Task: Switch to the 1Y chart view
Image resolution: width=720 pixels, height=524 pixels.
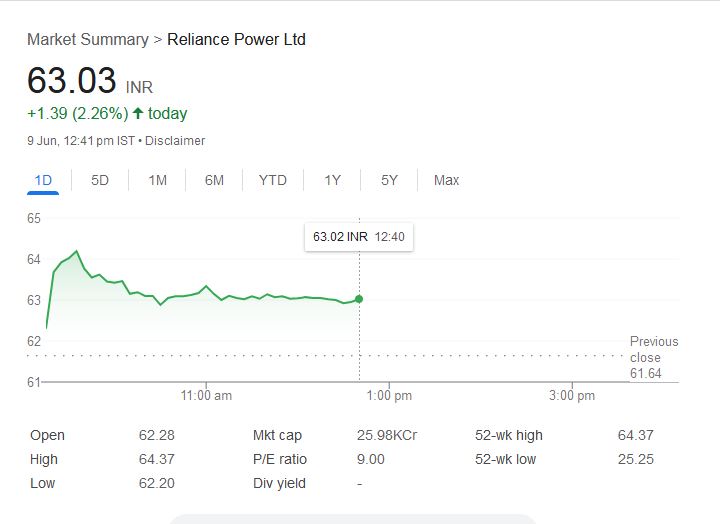Action: tap(332, 180)
